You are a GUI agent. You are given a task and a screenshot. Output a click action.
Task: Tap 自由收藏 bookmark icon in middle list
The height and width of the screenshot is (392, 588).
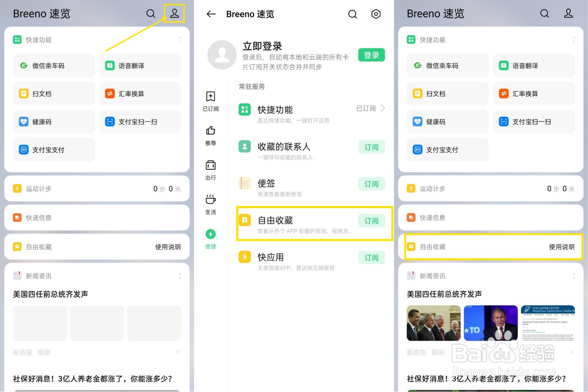(x=245, y=220)
